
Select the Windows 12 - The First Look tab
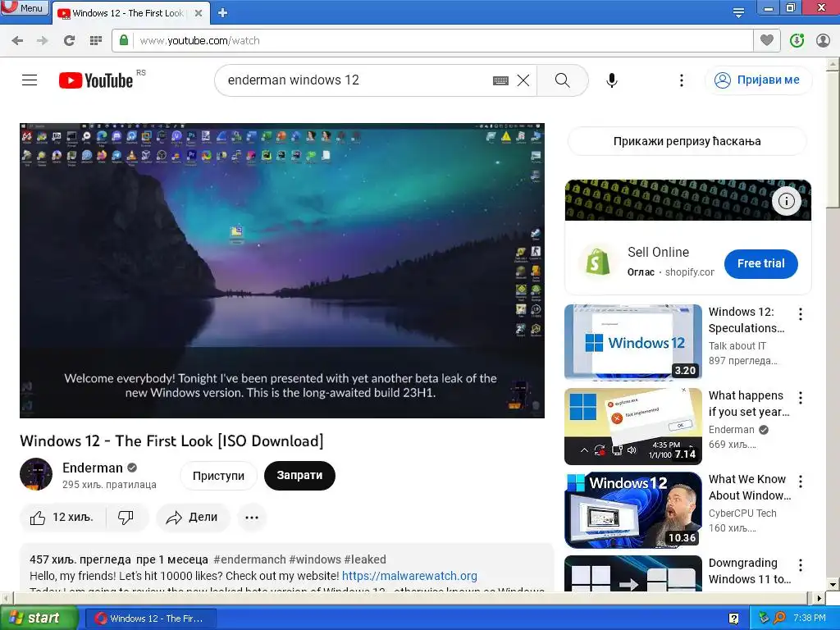point(129,13)
